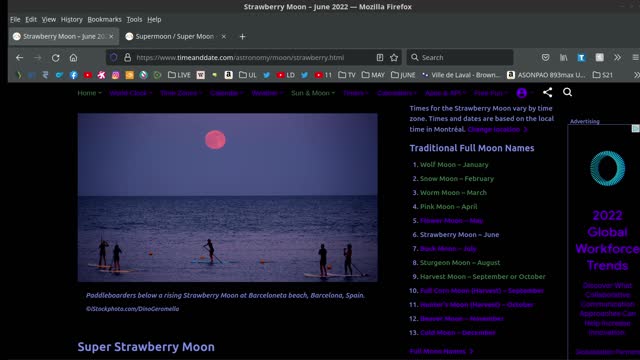This screenshot has width=640, height=360.
Task: Open the Bookmarks menu
Action: [104, 20]
